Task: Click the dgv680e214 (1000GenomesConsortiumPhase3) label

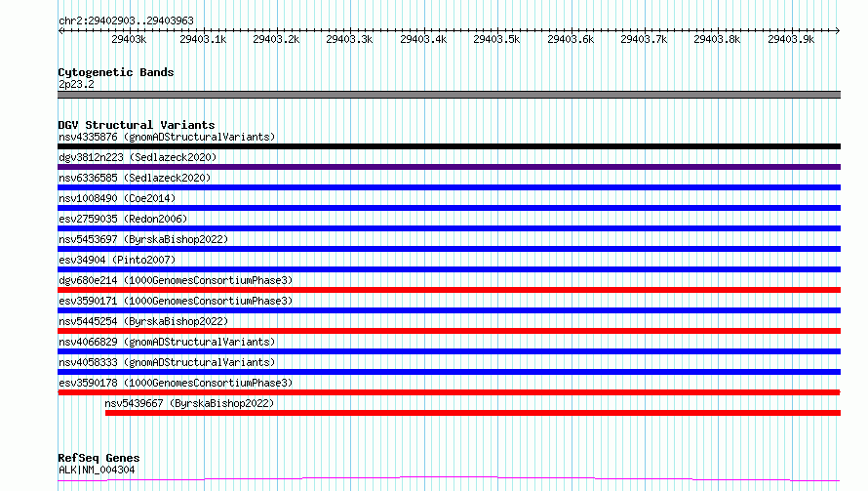Action: click(x=176, y=280)
